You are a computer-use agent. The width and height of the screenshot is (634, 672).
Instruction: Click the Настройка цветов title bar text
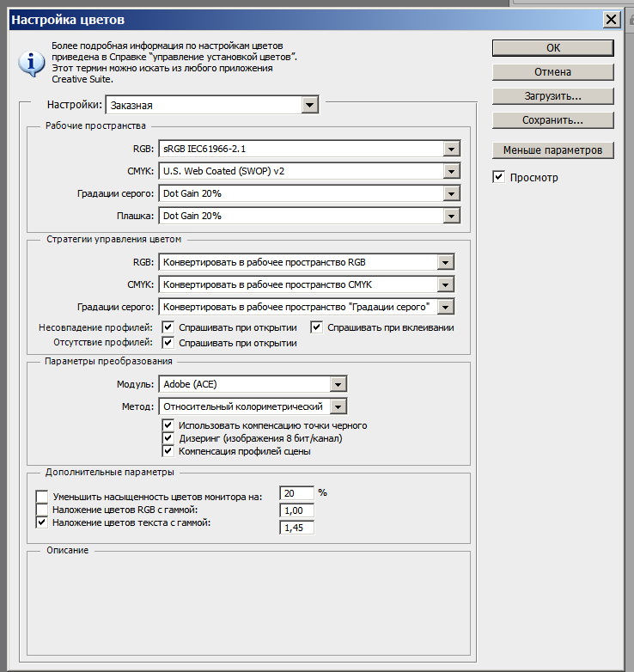pyautogui.click(x=68, y=20)
